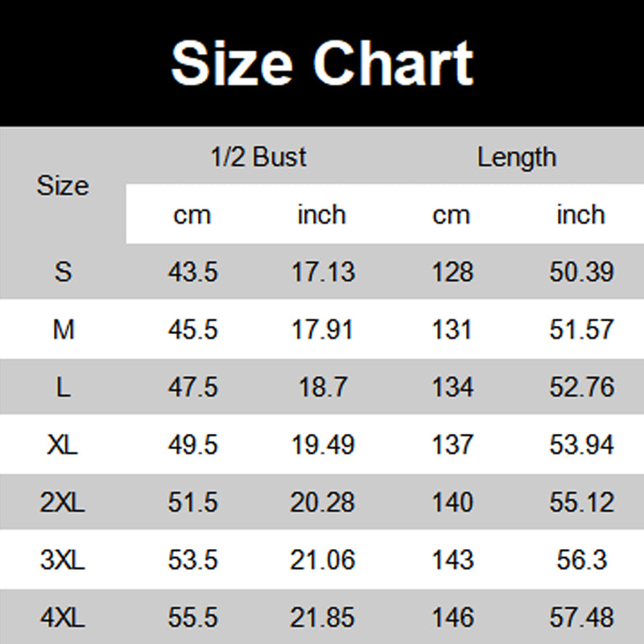Click the 17.91 inch bust value

323,329
